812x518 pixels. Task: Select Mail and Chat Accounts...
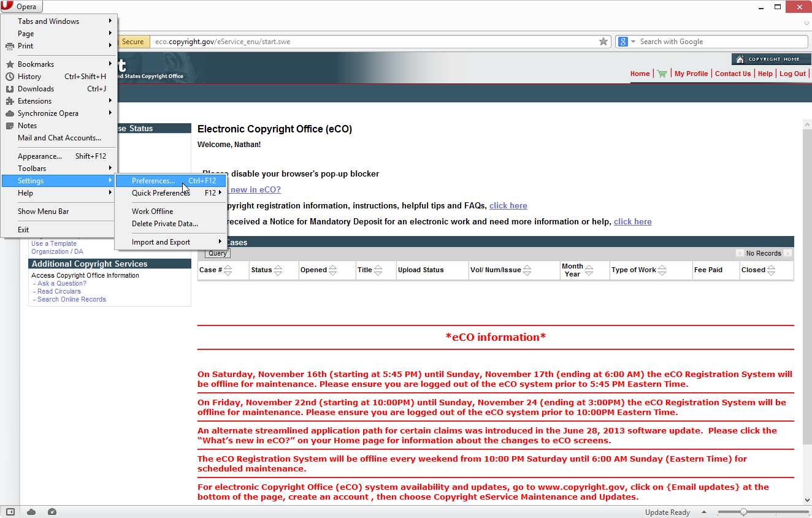click(59, 138)
